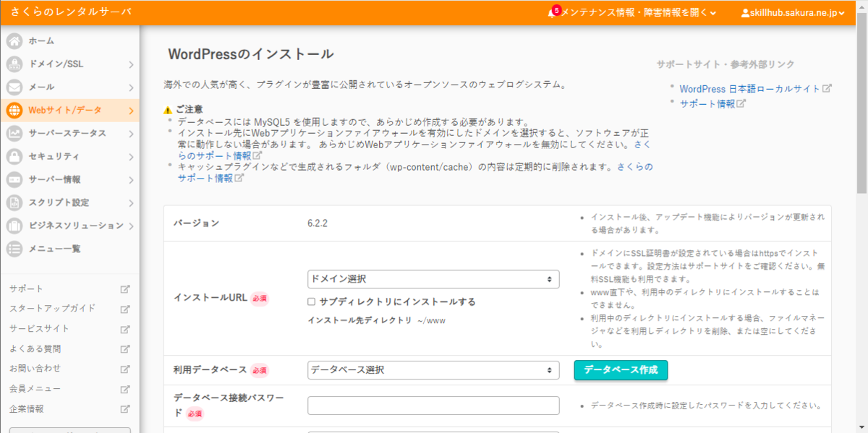This screenshot has width=868, height=433.
Task: Click the メール envelope icon
Action: (x=14, y=87)
